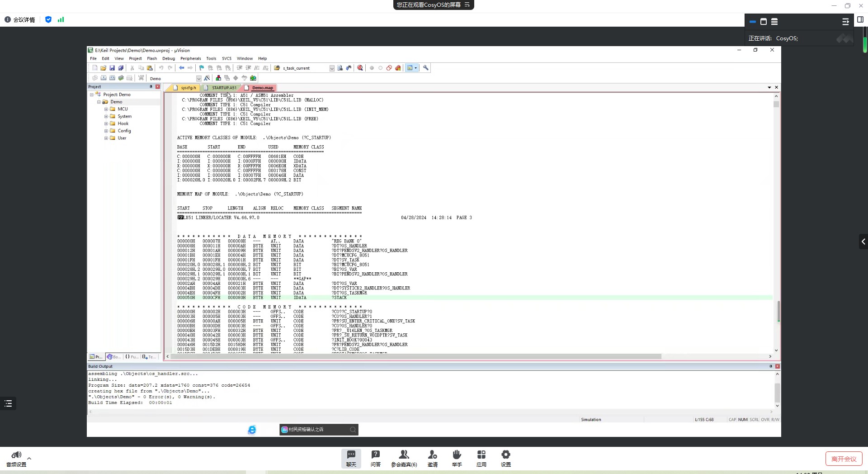The height and width of the screenshot is (474, 868).
Task: Open the File menu
Action: 93,58
